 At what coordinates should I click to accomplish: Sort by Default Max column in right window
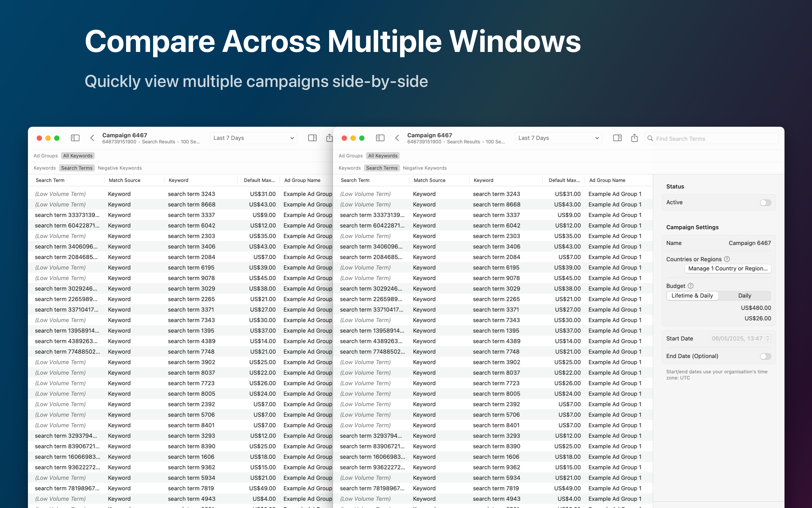[564, 180]
